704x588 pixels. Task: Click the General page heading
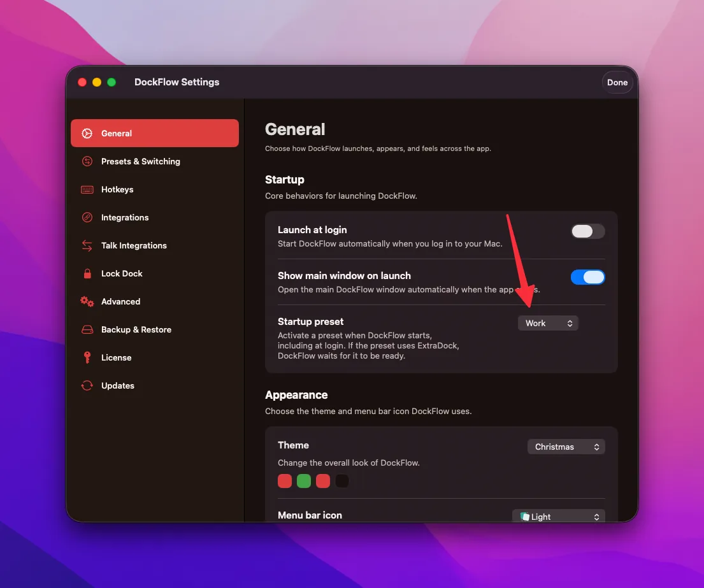[295, 129]
